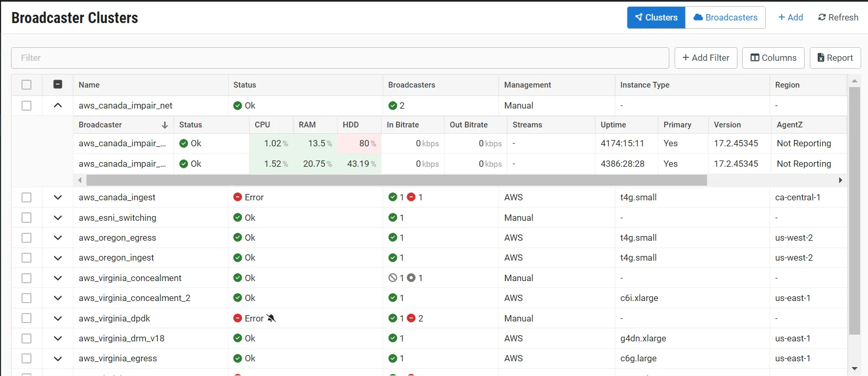This screenshot has width=868, height=376.
Task: Expand the aws_esni_switching cluster
Action: (x=58, y=218)
